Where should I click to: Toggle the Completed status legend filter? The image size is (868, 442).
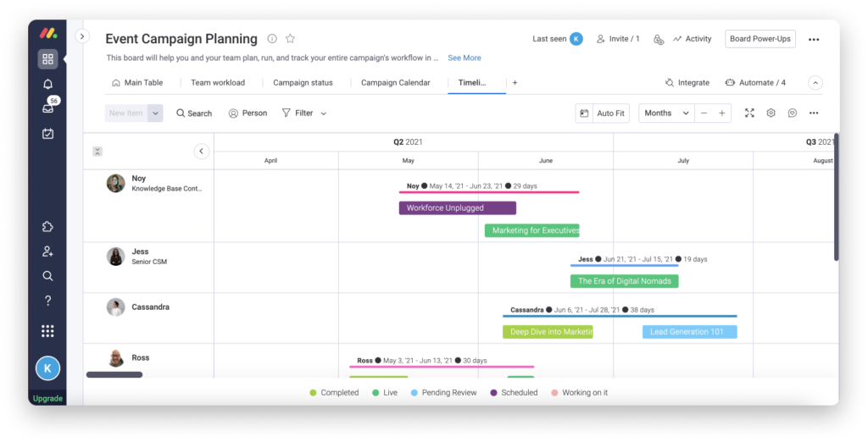click(x=334, y=393)
